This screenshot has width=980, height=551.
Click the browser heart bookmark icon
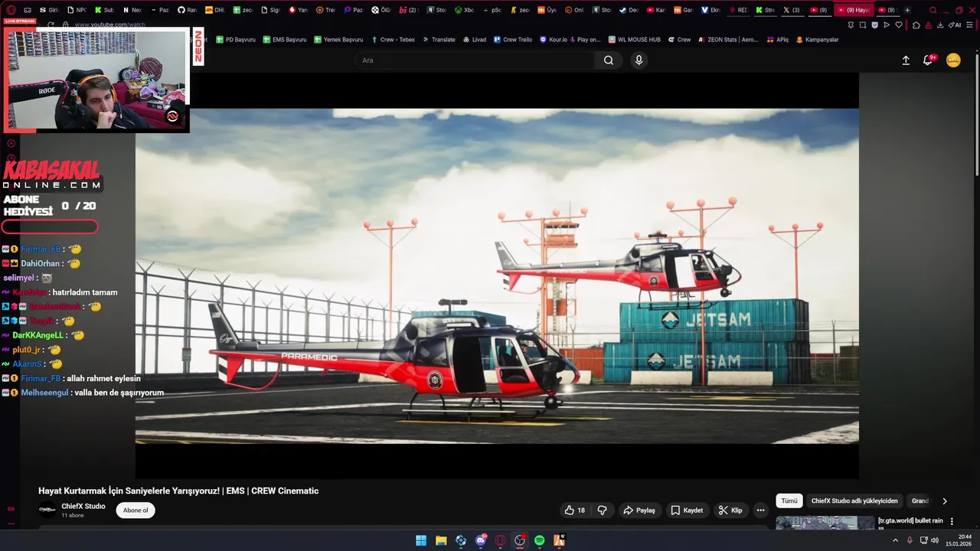click(x=899, y=25)
